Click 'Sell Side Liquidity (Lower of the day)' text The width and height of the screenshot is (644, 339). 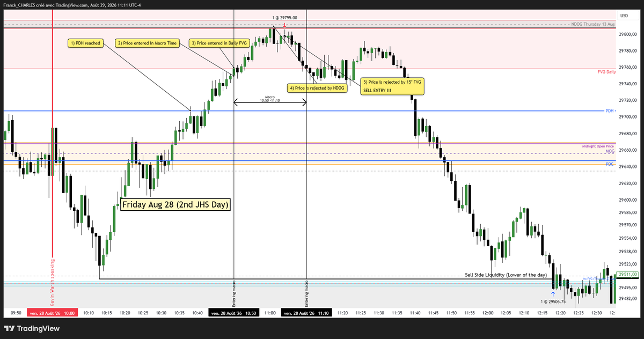point(506,275)
